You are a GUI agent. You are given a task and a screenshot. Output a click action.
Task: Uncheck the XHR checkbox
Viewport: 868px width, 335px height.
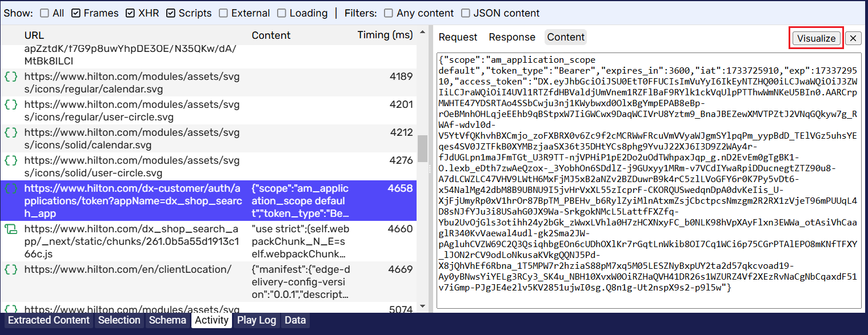point(130,13)
